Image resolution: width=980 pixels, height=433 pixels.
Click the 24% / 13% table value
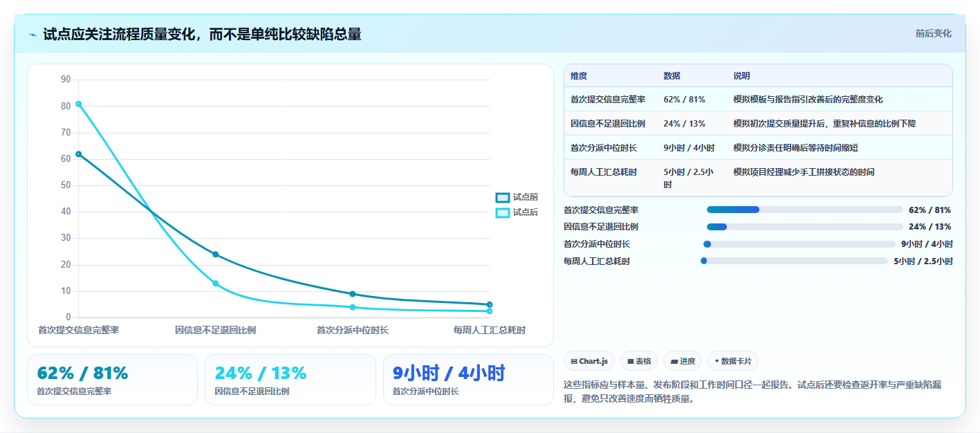tap(684, 124)
